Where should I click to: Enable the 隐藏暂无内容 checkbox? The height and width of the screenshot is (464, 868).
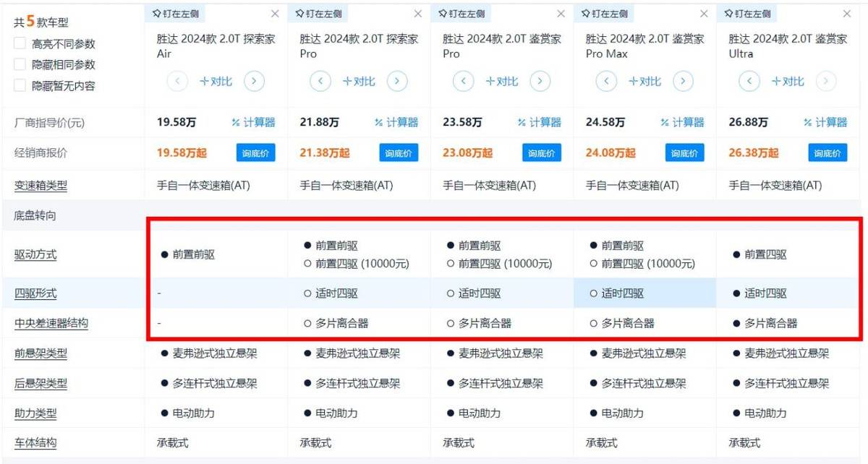[x=20, y=86]
